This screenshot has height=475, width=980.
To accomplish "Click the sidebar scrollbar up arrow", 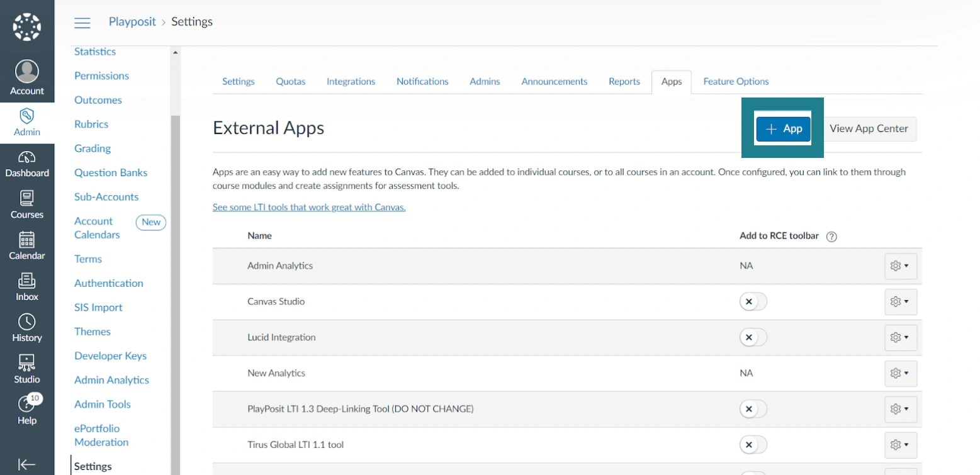I will click(x=175, y=52).
